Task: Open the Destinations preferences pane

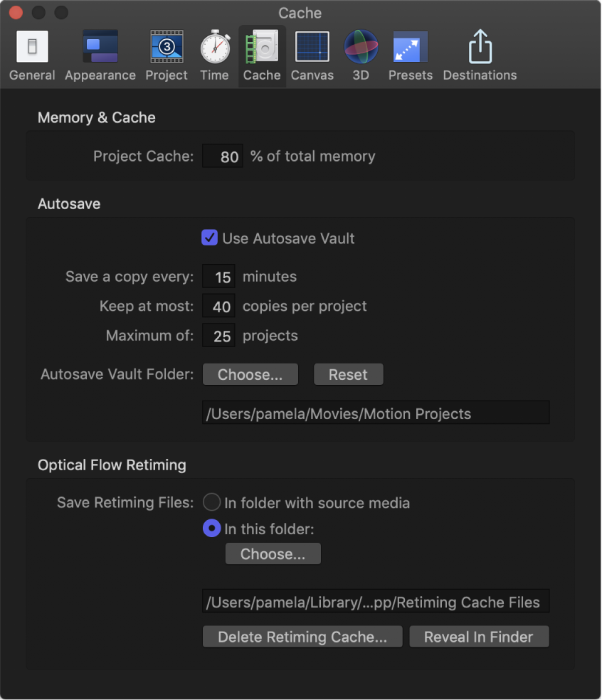Action: tap(480, 55)
